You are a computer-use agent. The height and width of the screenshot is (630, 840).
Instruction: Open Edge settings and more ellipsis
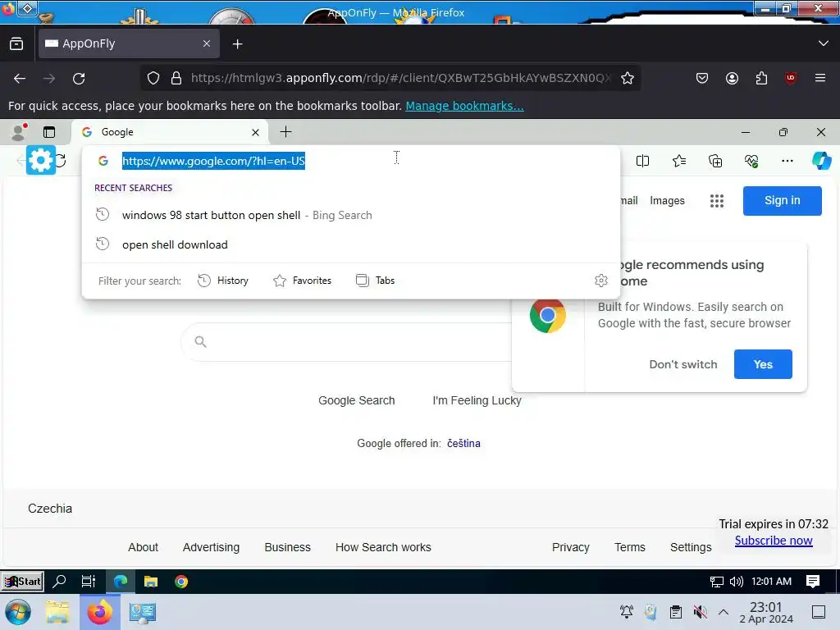(x=787, y=161)
